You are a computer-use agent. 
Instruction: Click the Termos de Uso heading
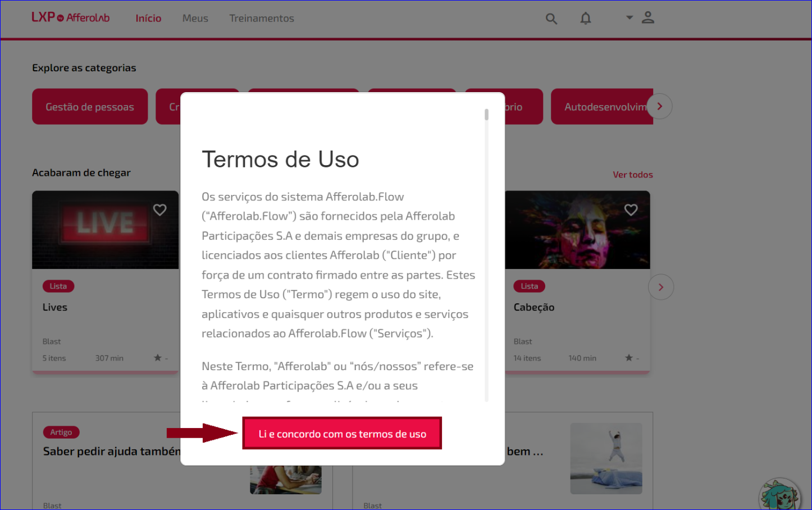(x=280, y=160)
